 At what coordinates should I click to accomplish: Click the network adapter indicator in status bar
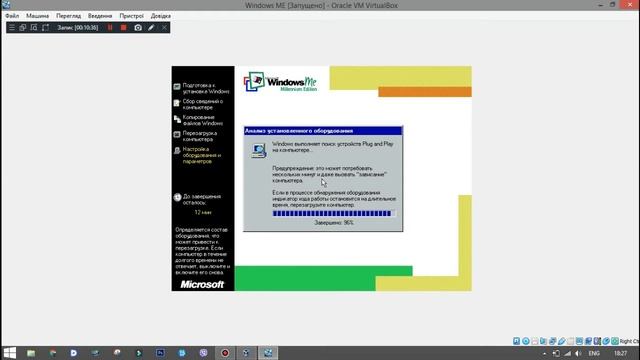coord(552,341)
